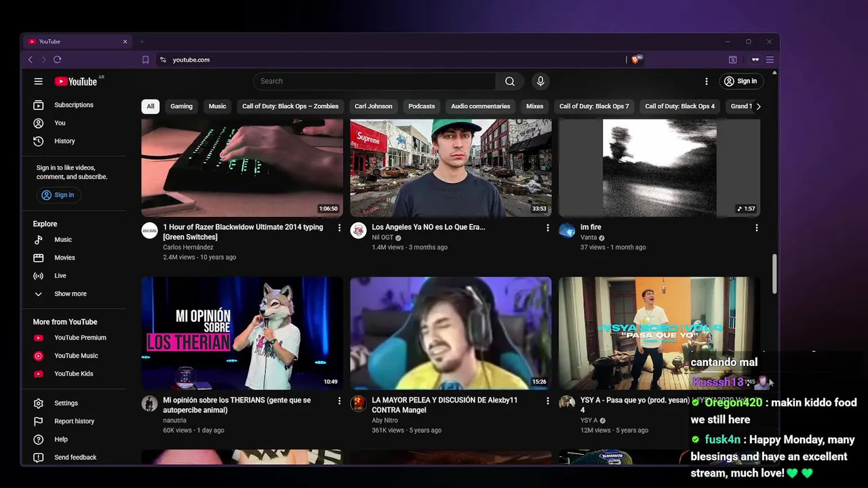Open Subscriptions in the sidebar
Viewport: 868px width, 488px height.
point(74,105)
